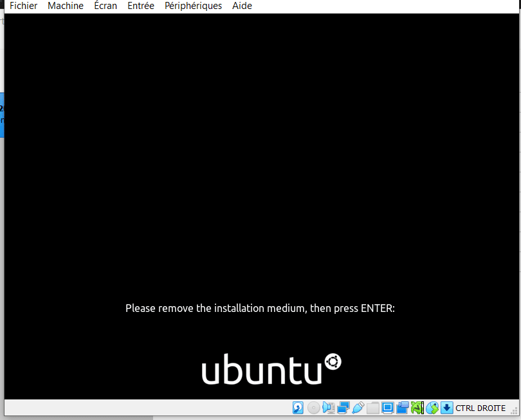Click the mouse integration status icon
Image resolution: width=521 pixels, height=420 pixels.
432,408
